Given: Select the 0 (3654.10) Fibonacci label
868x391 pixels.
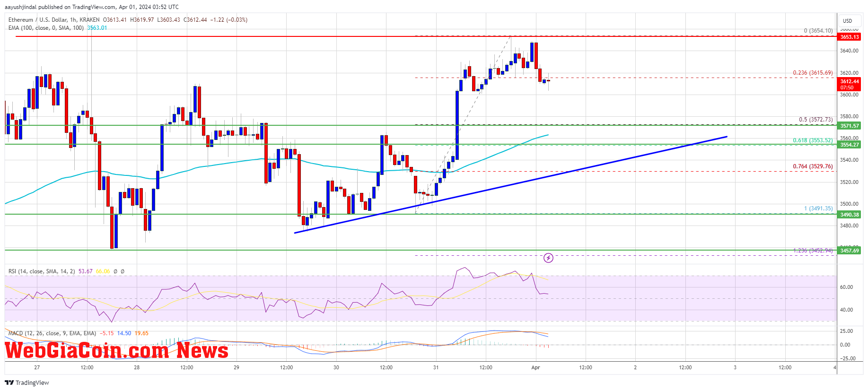Looking at the screenshot, I should click(x=818, y=31).
